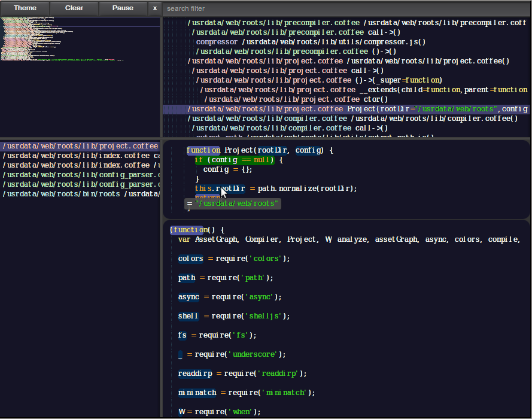Click the Clear button
532x419 pixels.
74,8
